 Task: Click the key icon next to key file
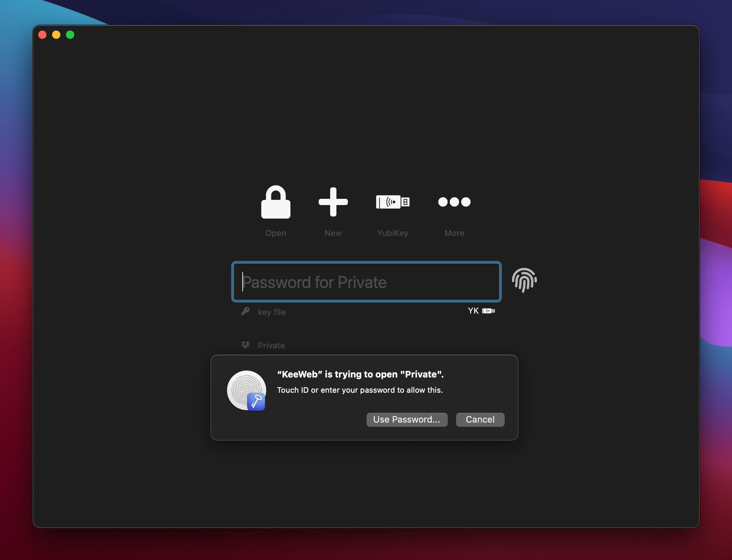(245, 311)
